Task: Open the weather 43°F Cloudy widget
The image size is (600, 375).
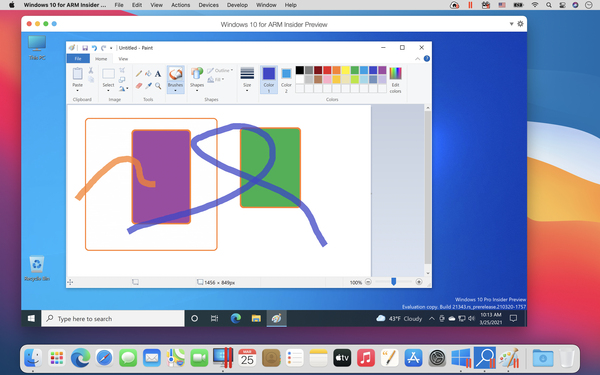Action: 399,318
